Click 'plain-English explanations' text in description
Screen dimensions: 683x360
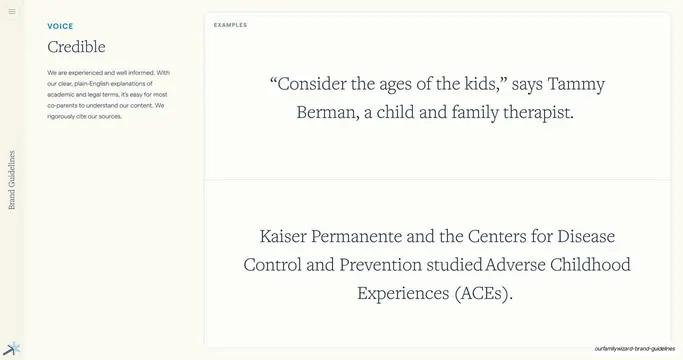point(113,84)
